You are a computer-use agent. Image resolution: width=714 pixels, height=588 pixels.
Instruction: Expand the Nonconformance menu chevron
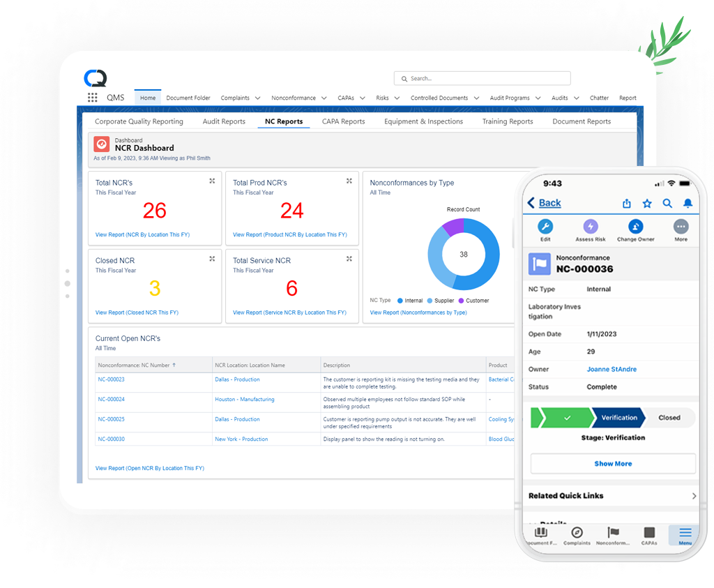tap(324, 98)
